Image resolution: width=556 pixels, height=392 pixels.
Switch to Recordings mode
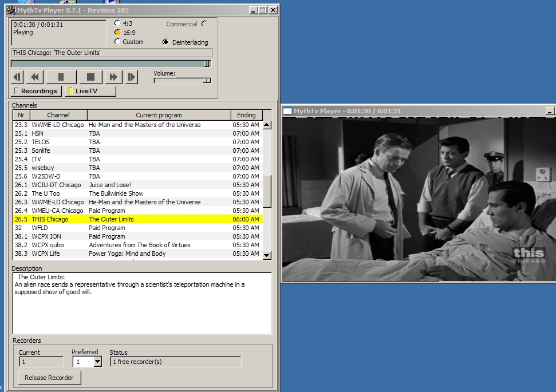[36, 91]
